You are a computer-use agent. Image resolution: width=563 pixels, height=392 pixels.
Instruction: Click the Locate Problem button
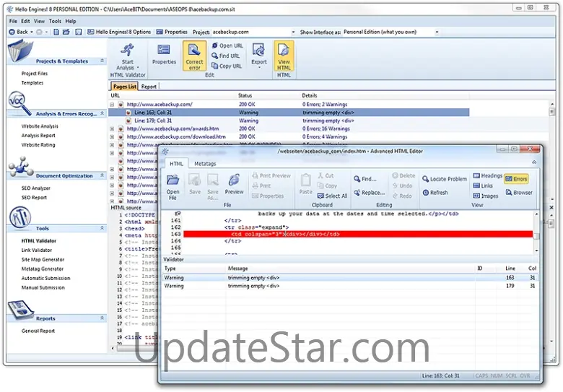point(445,179)
